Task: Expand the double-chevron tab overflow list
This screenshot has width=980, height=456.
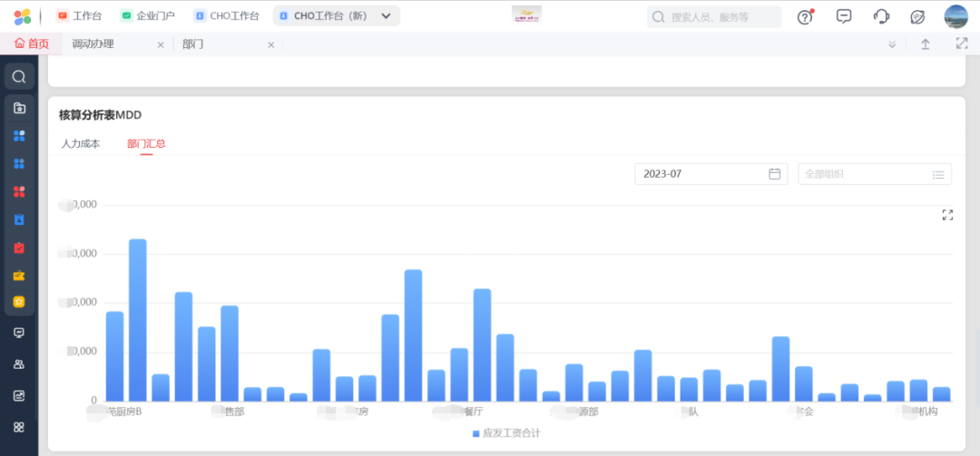Action: click(892, 44)
